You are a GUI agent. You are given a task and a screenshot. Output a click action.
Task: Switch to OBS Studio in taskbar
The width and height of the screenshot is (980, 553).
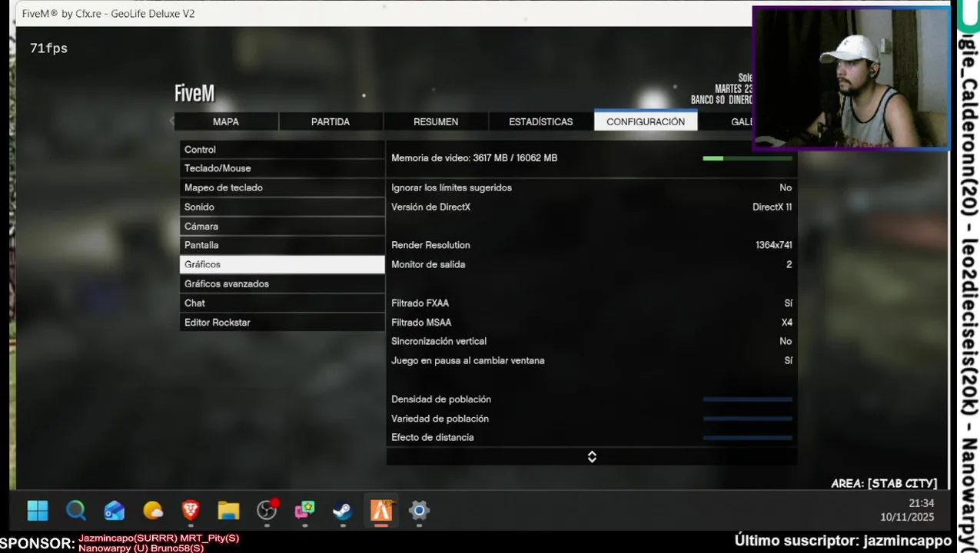(267, 510)
